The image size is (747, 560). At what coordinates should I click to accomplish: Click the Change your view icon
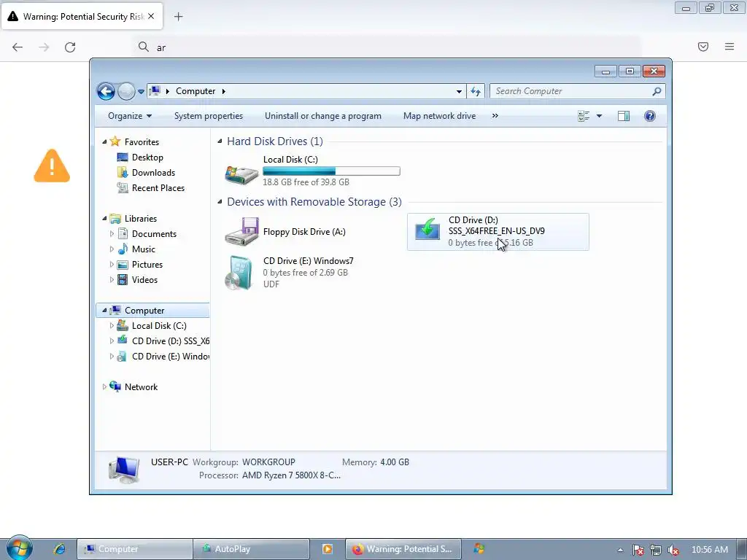click(584, 116)
